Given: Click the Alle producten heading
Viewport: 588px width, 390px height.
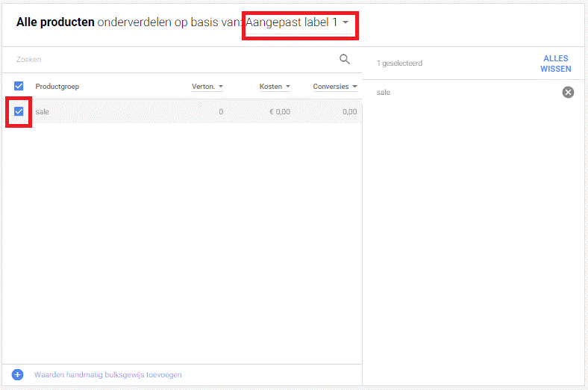Looking at the screenshot, I should click(55, 22).
